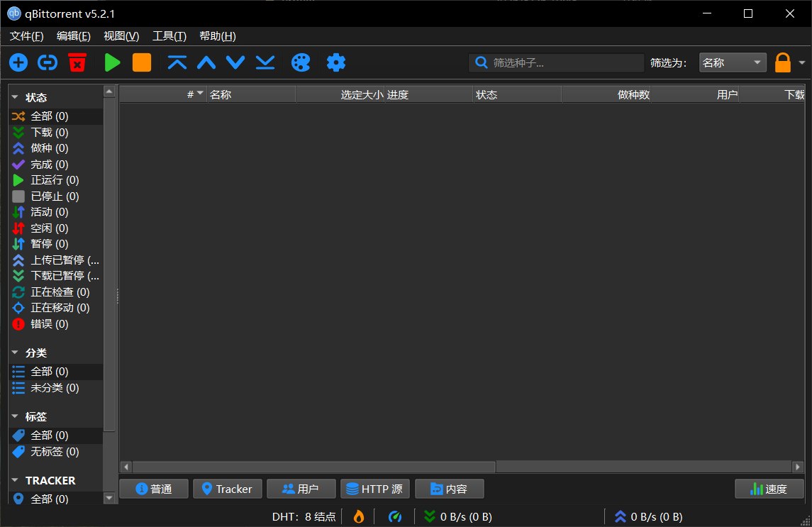Screen dimensions: 812x527
Task: Collapse the TRACKER section
Action: tap(15, 480)
